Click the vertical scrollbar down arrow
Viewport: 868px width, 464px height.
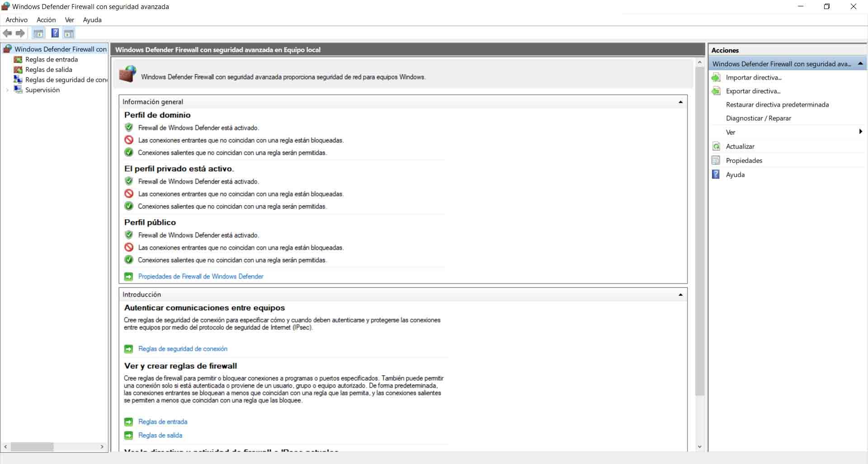click(x=699, y=447)
